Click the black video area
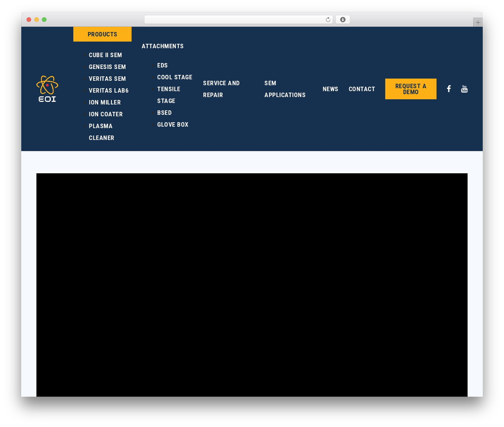The width and height of the screenshot is (504, 427). point(252,285)
